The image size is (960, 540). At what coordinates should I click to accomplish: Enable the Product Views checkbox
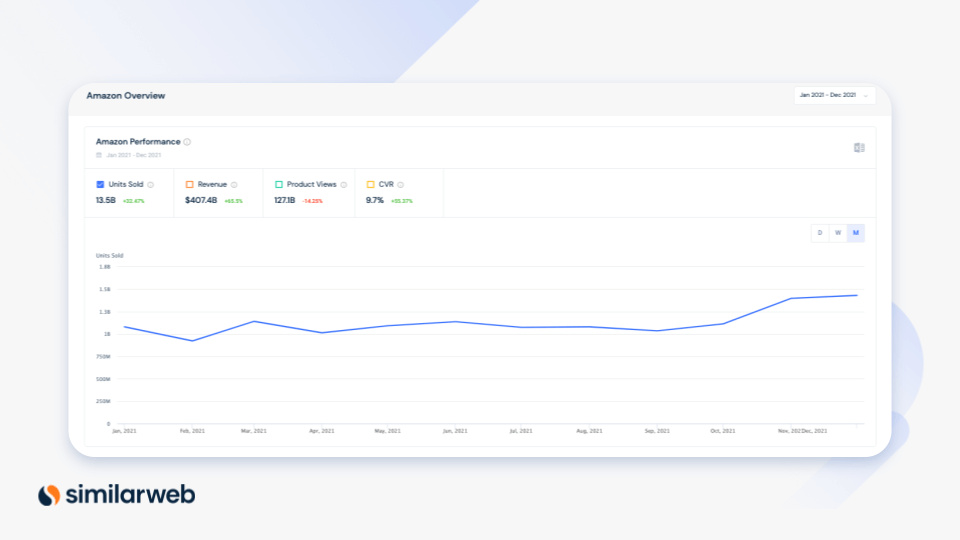pyautogui.click(x=279, y=184)
